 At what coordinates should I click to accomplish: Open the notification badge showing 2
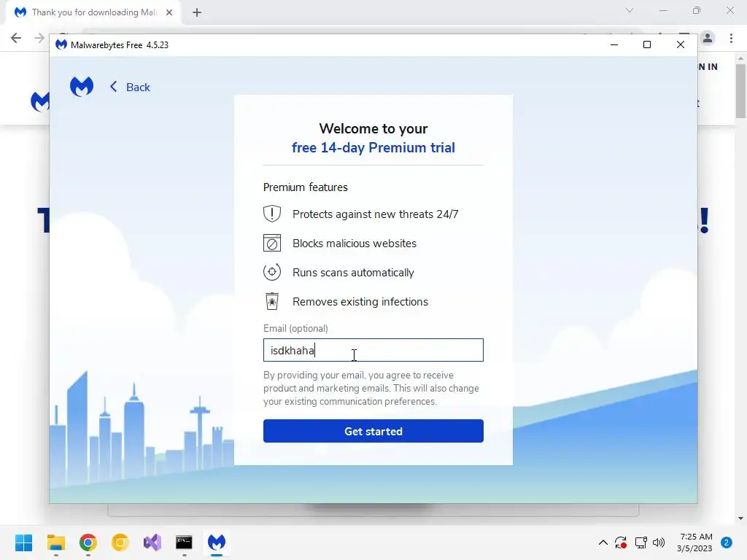click(727, 542)
